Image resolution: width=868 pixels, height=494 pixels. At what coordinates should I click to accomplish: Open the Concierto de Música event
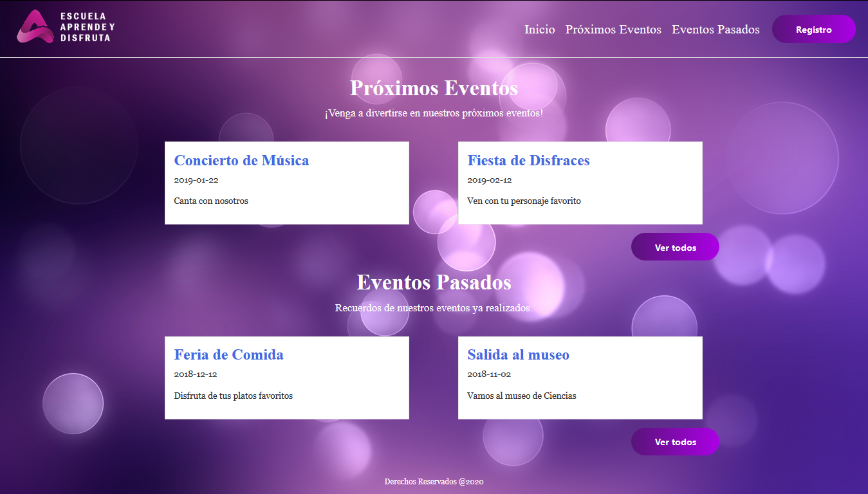(x=241, y=160)
